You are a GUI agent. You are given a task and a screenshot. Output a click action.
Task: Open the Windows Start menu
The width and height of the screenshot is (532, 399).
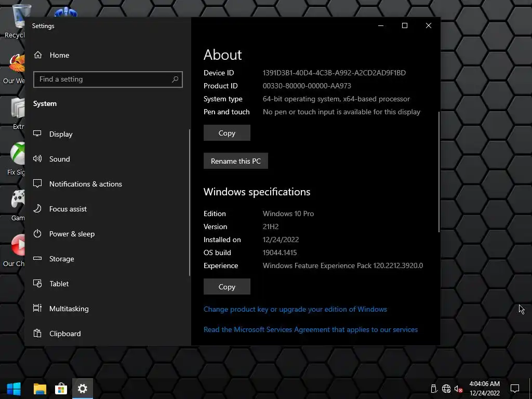(14, 389)
